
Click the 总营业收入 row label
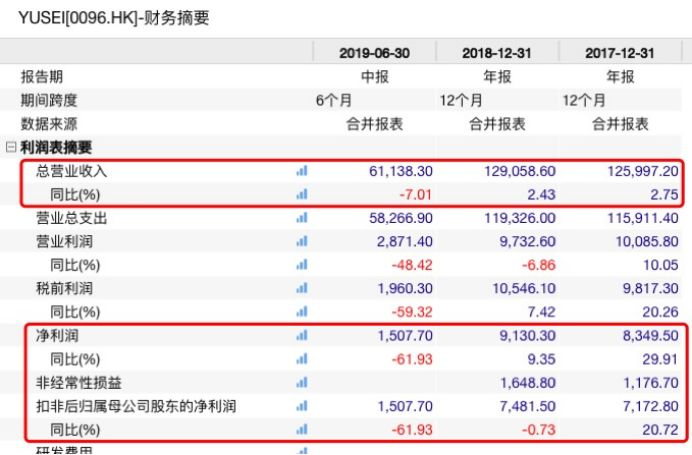71,171
